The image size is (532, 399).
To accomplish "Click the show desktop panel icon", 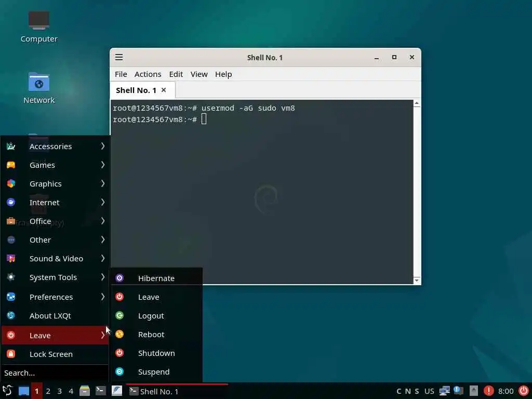I will point(24,391).
